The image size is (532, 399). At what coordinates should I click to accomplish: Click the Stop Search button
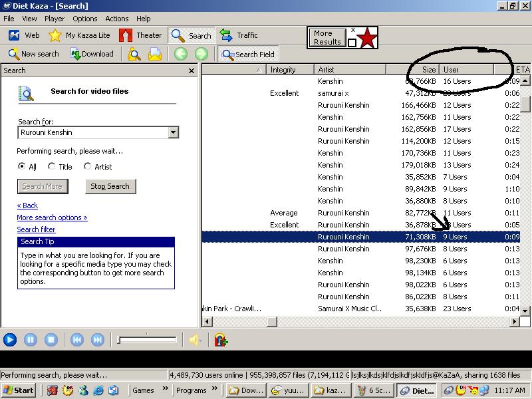[x=110, y=186]
